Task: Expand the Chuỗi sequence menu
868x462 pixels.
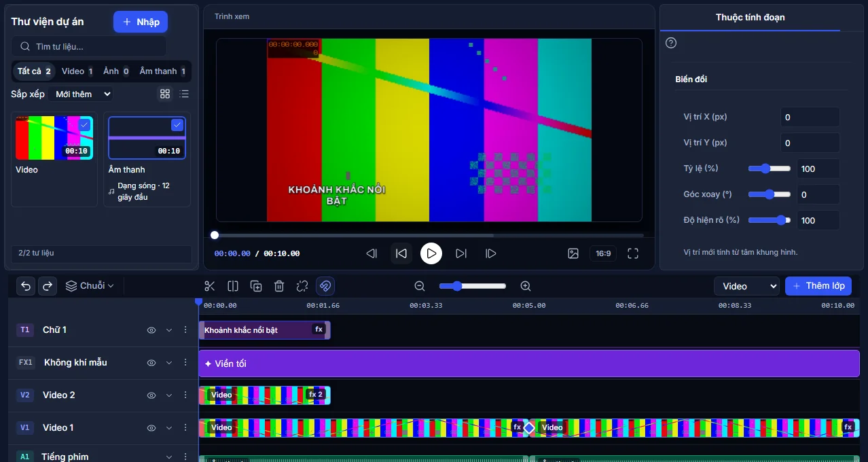Action: pos(90,286)
